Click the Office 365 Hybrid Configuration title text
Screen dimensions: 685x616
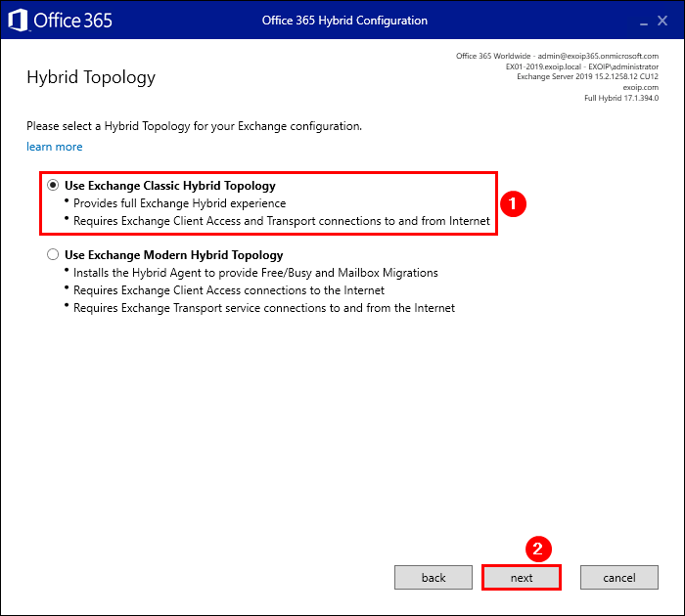click(344, 21)
